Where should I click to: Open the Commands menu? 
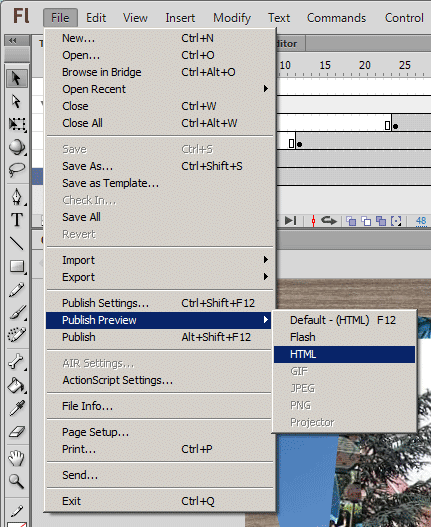337,18
